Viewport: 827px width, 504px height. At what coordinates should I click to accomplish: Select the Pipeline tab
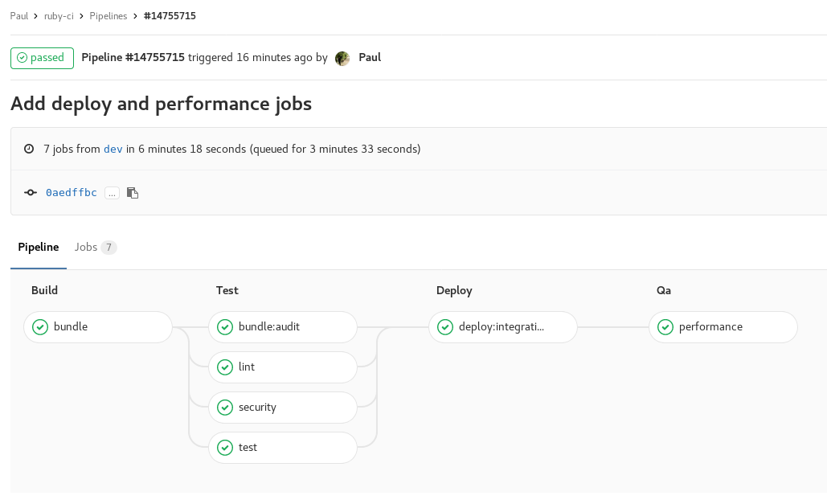39,247
